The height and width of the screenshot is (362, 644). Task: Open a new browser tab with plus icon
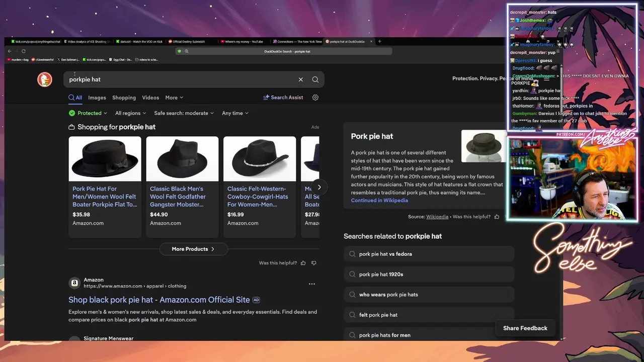pyautogui.click(x=380, y=42)
